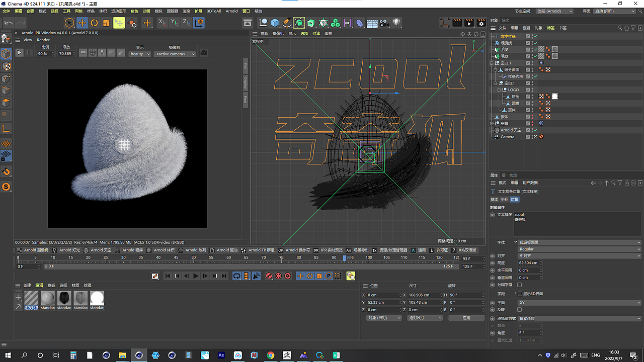Open the 文件 menu in the main menu bar
This screenshot has height=362, width=644.
pos(7,11)
